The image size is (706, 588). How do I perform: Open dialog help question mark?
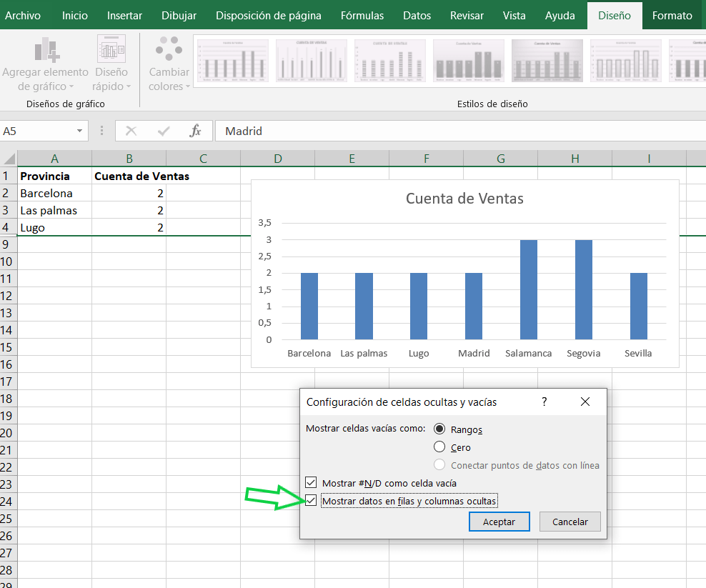coord(545,402)
